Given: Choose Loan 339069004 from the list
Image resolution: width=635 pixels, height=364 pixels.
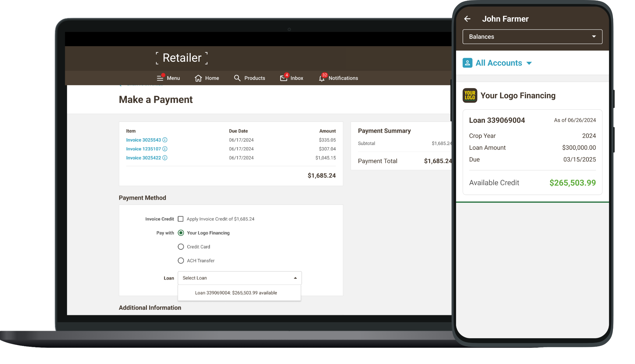Looking at the screenshot, I should [x=236, y=293].
